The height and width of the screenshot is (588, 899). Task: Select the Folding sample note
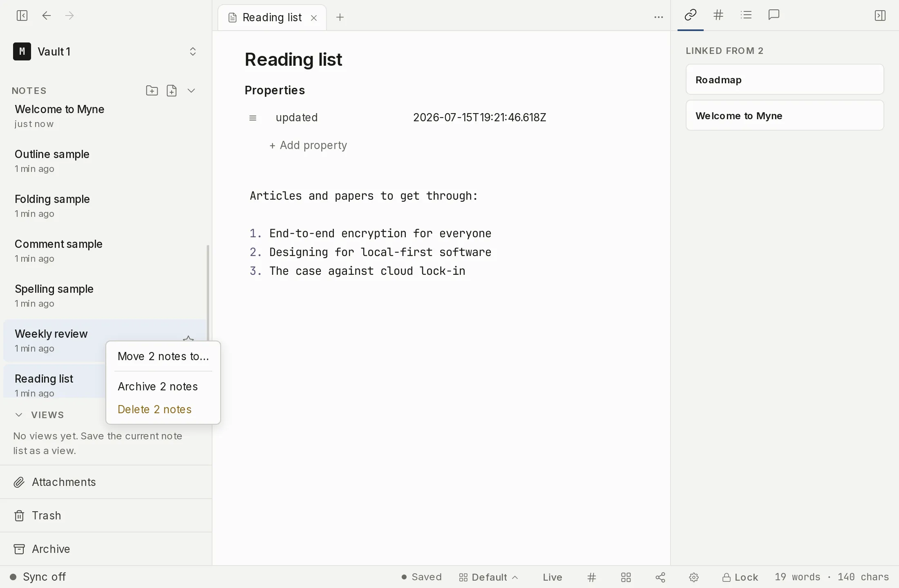pos(105,206)
